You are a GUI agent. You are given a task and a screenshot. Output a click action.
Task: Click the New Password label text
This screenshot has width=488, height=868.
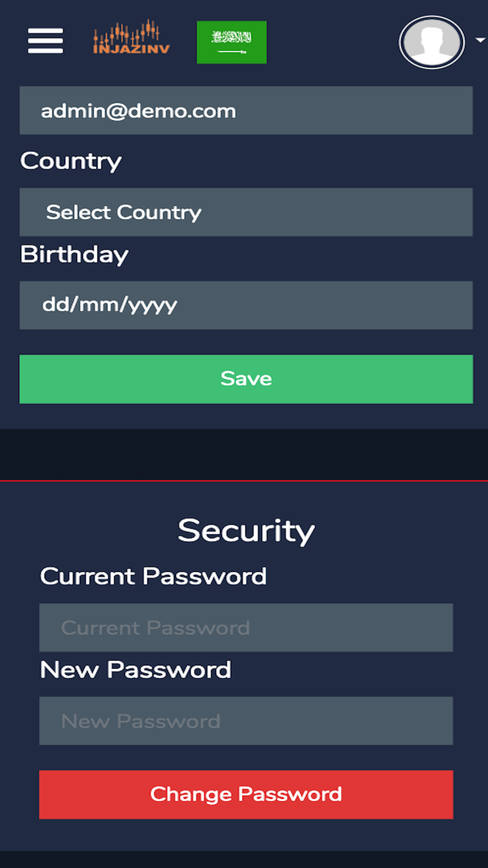tap(136, 669)
